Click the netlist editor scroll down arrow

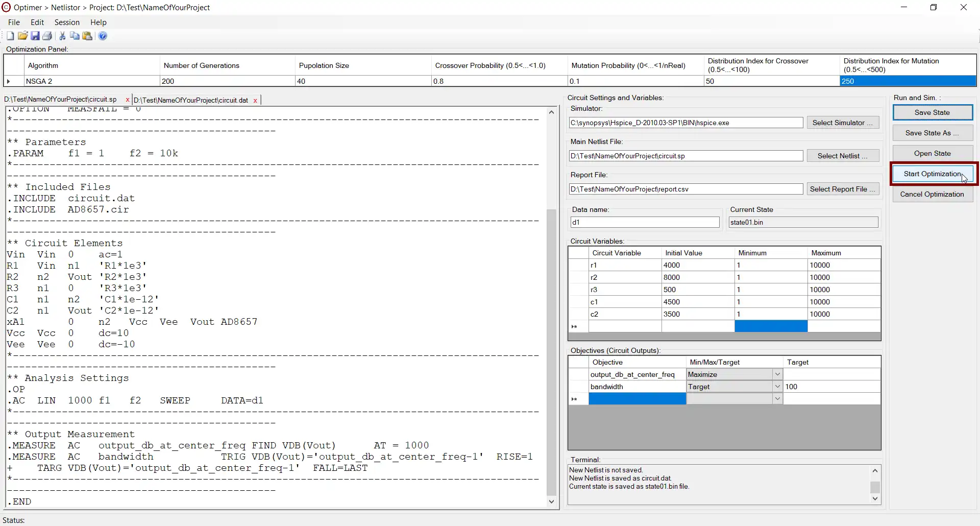tap(551, 501)
